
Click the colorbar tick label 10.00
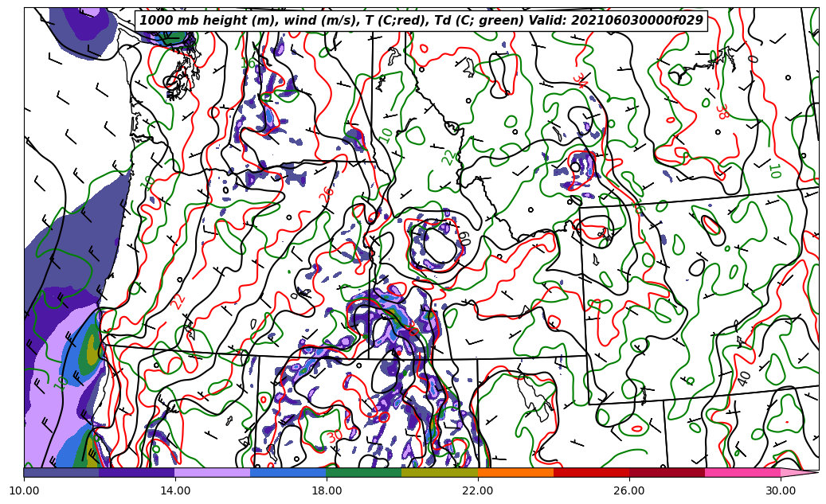24,490
